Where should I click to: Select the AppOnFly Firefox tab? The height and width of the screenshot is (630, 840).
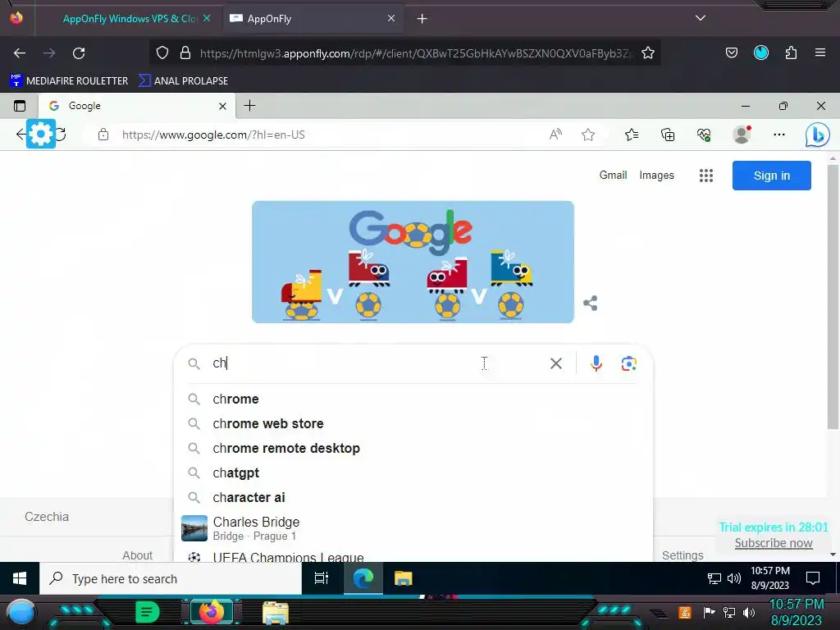(x=313, y=19)
